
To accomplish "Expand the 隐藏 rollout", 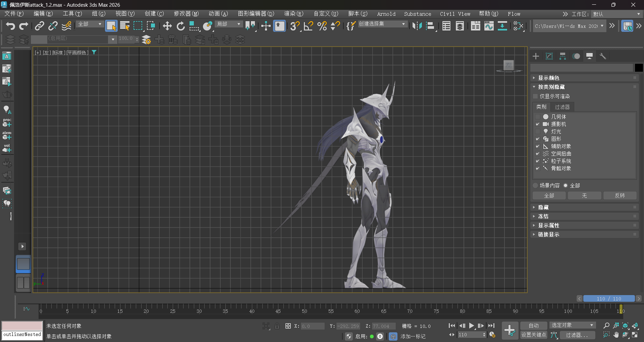I will 584,208.
